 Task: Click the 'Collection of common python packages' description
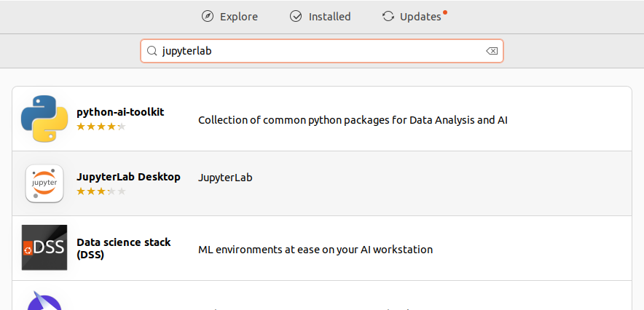(353, 120)
